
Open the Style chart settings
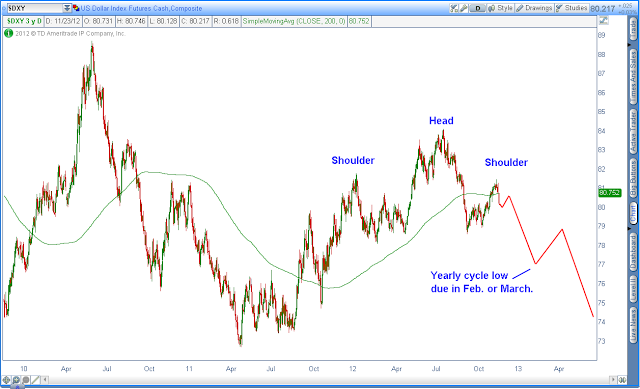[x=500, y=8]
